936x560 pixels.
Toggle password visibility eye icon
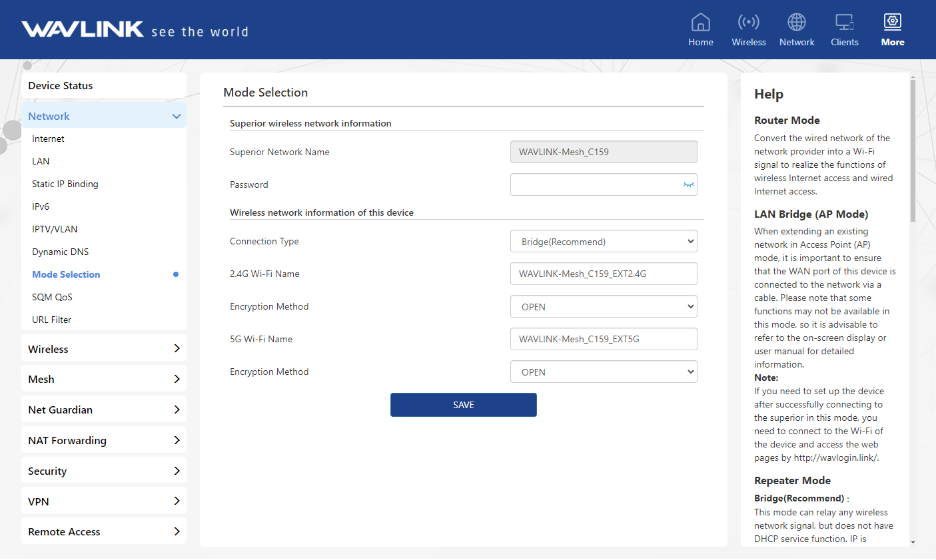click(x=688, y=185)
